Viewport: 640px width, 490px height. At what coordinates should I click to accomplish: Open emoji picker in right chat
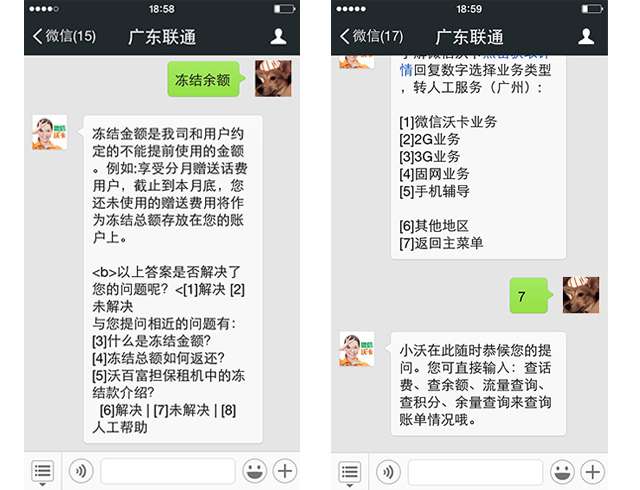(x=562, y=472)
